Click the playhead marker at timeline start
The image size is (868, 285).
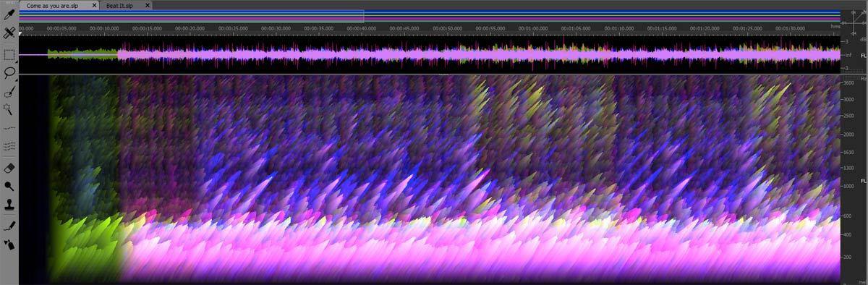(21, 33)
